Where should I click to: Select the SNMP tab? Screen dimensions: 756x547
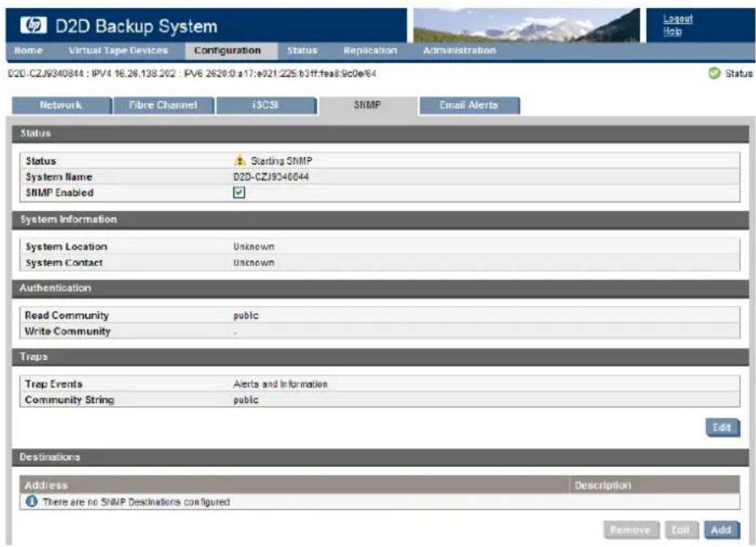tap(367, 105)
